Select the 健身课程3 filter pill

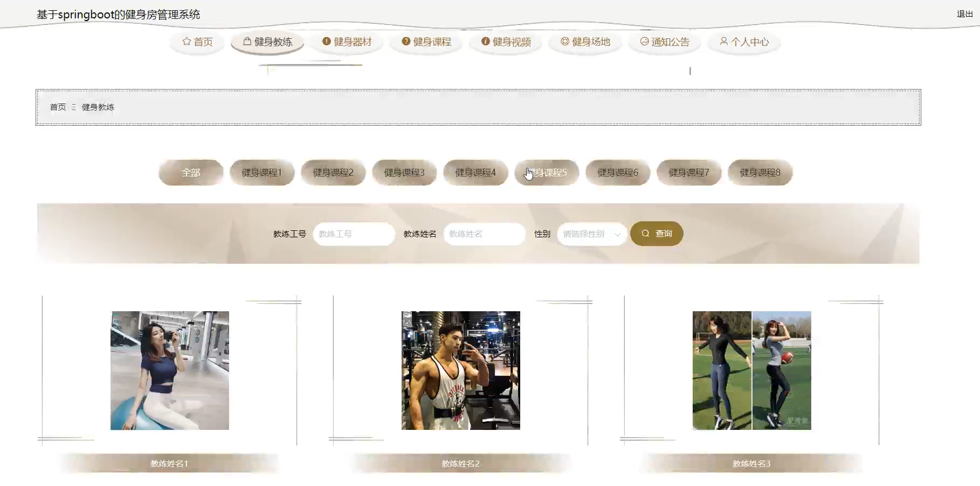point(404,172)
